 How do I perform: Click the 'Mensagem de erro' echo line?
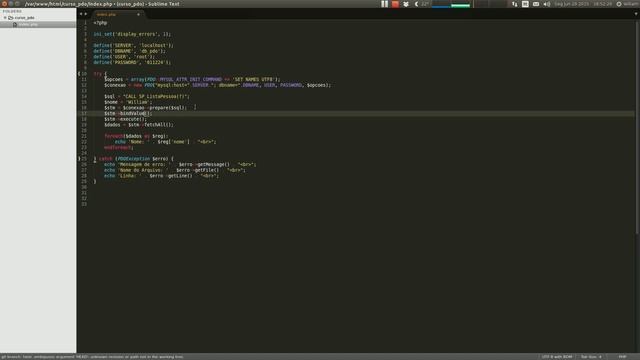coord(180,164)
